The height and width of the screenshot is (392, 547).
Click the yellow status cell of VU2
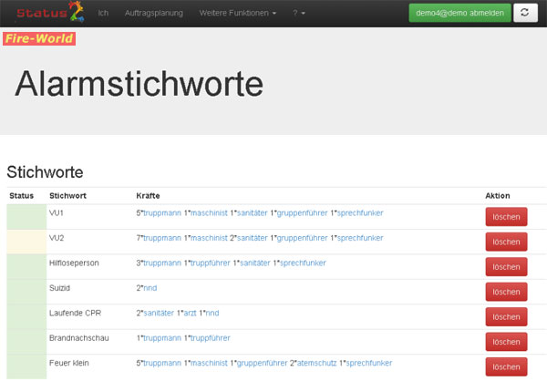point(26,242)
